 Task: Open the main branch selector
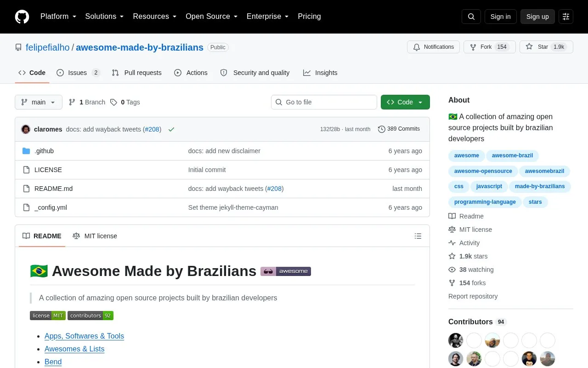[39, 102]
